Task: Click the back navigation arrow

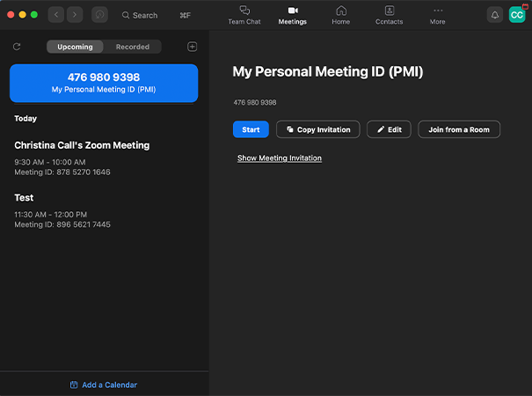Action: click(56, 15)
